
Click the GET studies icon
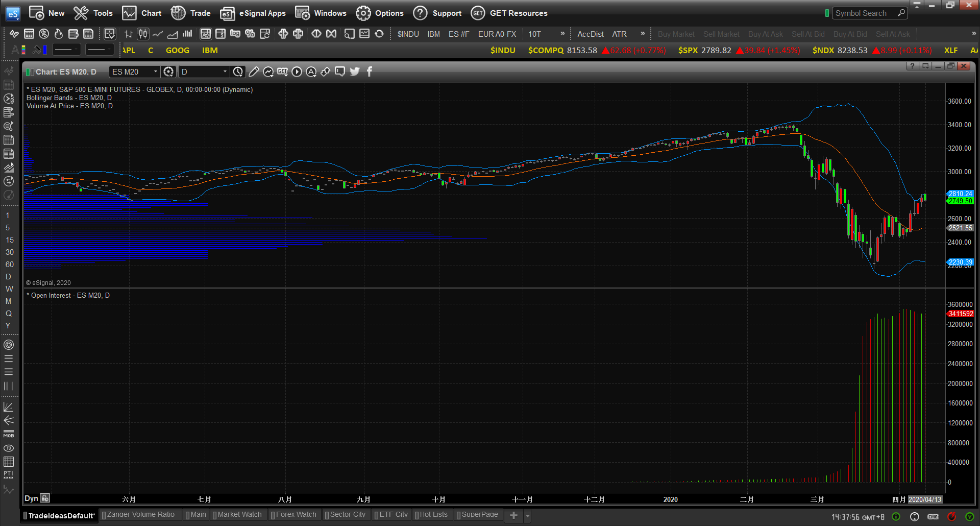point(282,71)
